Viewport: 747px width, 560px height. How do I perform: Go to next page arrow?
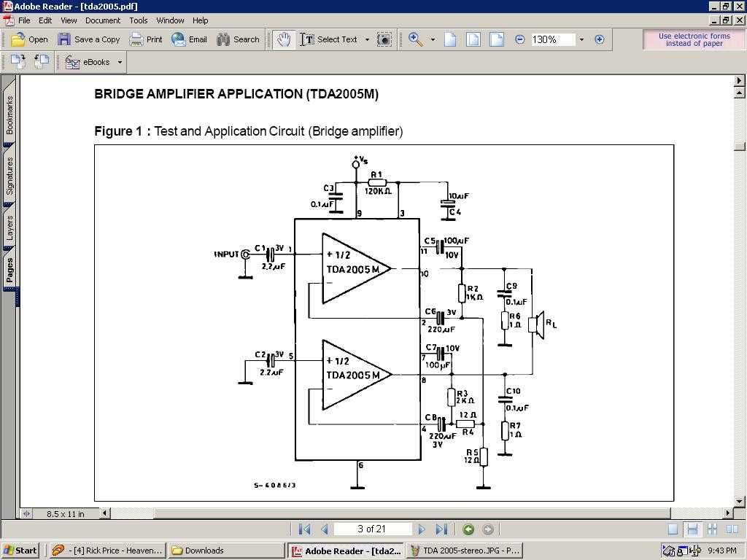[x=421, y=529]
